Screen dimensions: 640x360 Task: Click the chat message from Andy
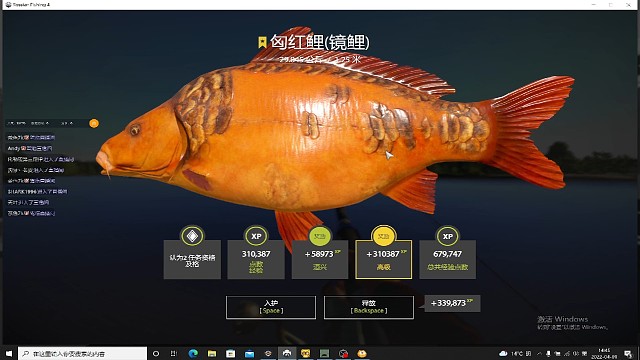click(30, 148)
